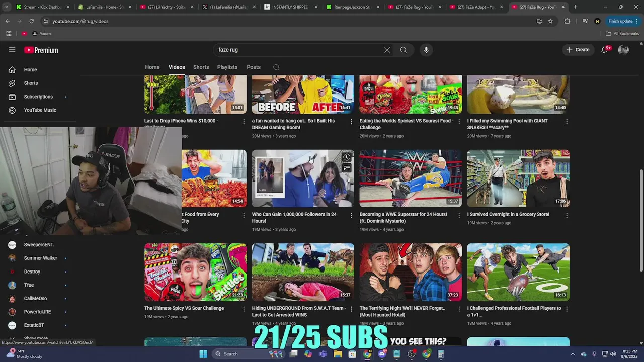
Task: Open the Grocery Store overnight video thumbnail
Action: 518,178
